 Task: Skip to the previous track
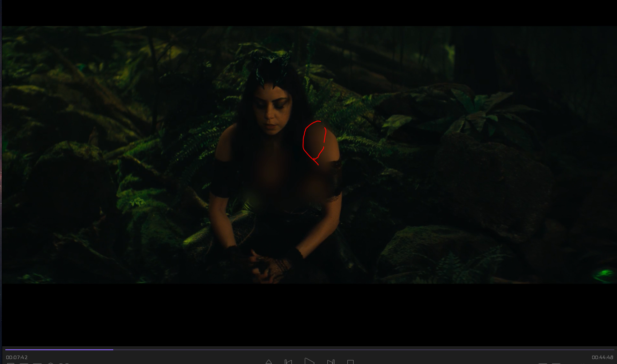point(288,362)
